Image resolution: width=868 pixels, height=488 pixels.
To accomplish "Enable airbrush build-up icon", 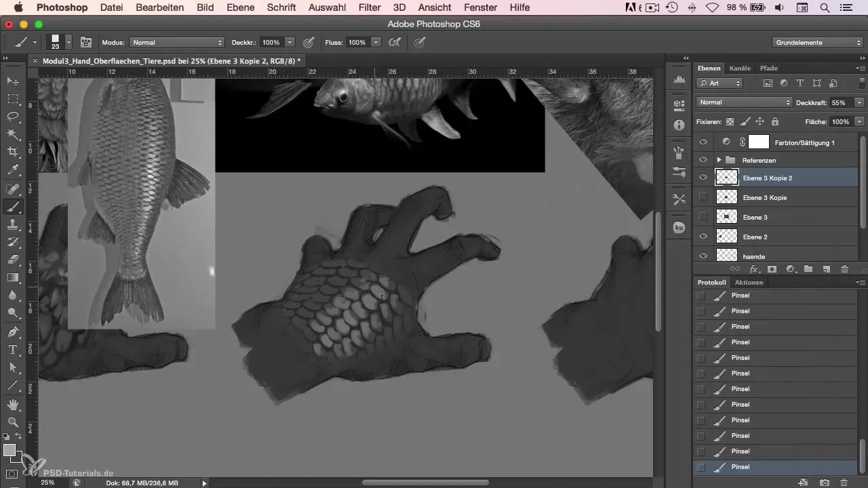I will 393,42.
